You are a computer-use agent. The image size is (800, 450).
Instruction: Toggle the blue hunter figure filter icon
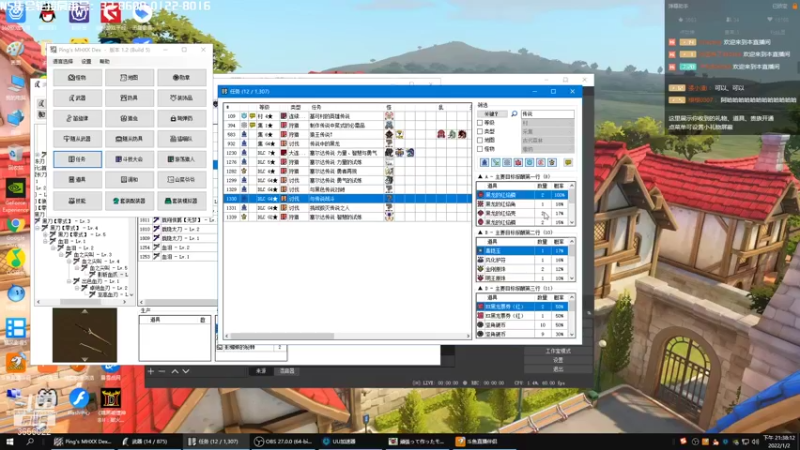click(x=485, y=162)
